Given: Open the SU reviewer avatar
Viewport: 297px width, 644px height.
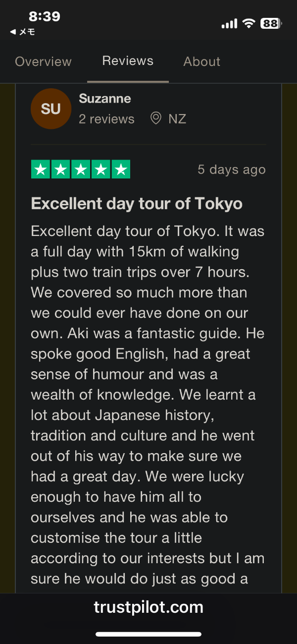Looking at the screenshot, I should [50, 109].
